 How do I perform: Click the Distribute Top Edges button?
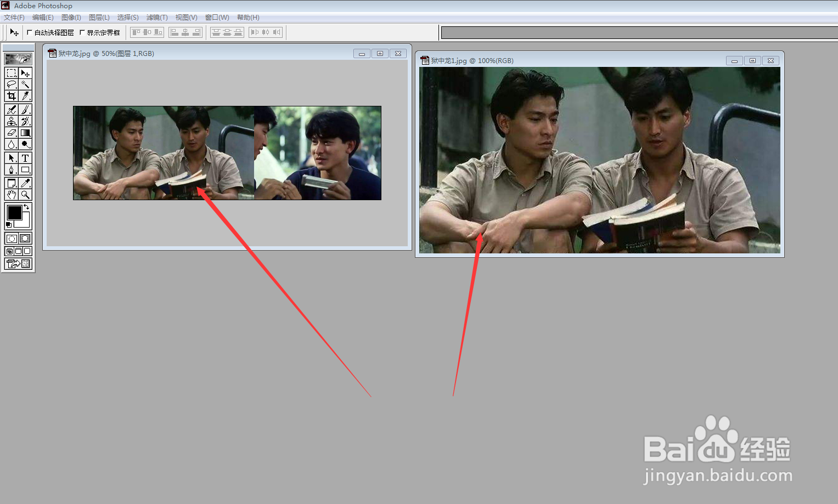(x=216, y=32)
